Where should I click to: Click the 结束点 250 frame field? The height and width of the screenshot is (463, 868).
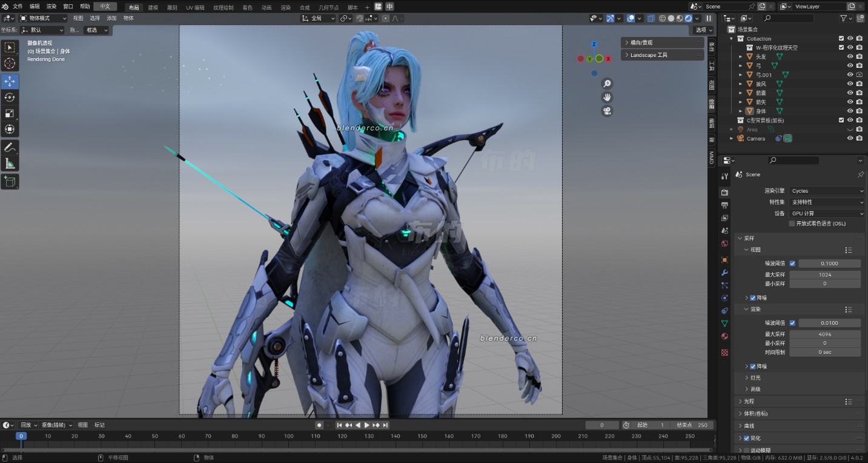tap(692, 425)
